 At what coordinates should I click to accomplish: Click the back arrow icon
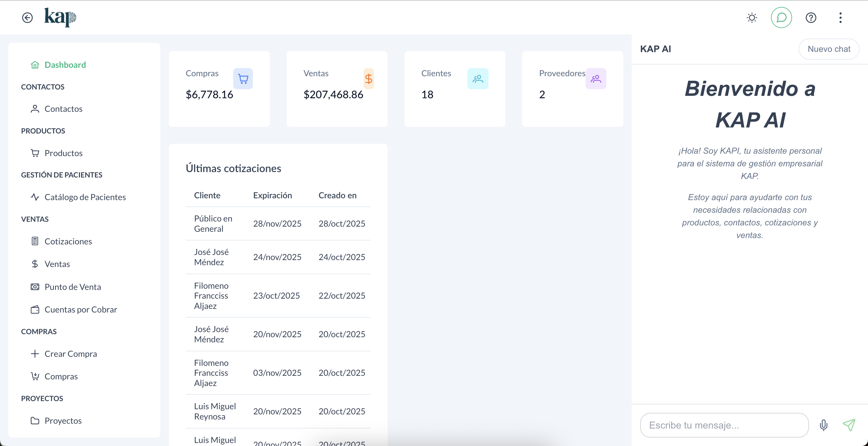pyautogui.click(x=27, y=17)
